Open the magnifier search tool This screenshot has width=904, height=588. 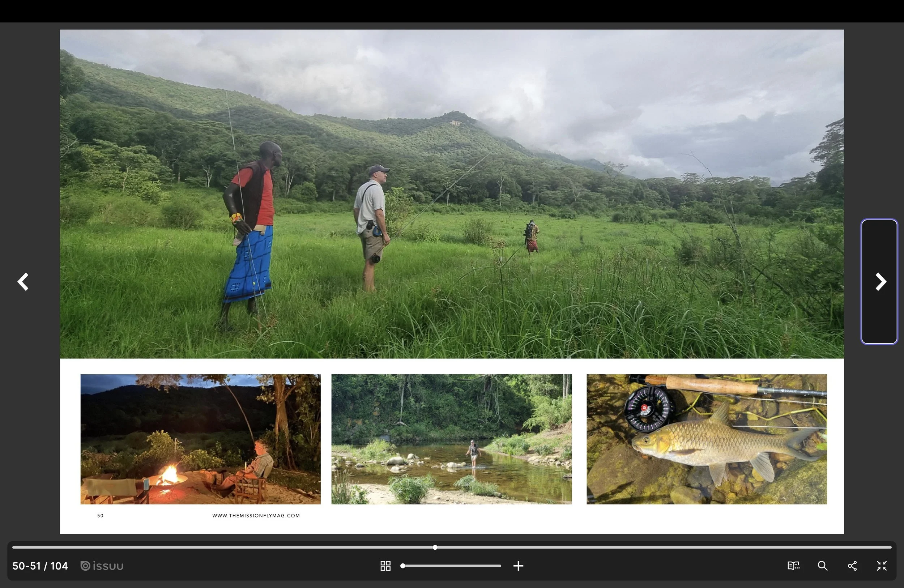(823, 566)
